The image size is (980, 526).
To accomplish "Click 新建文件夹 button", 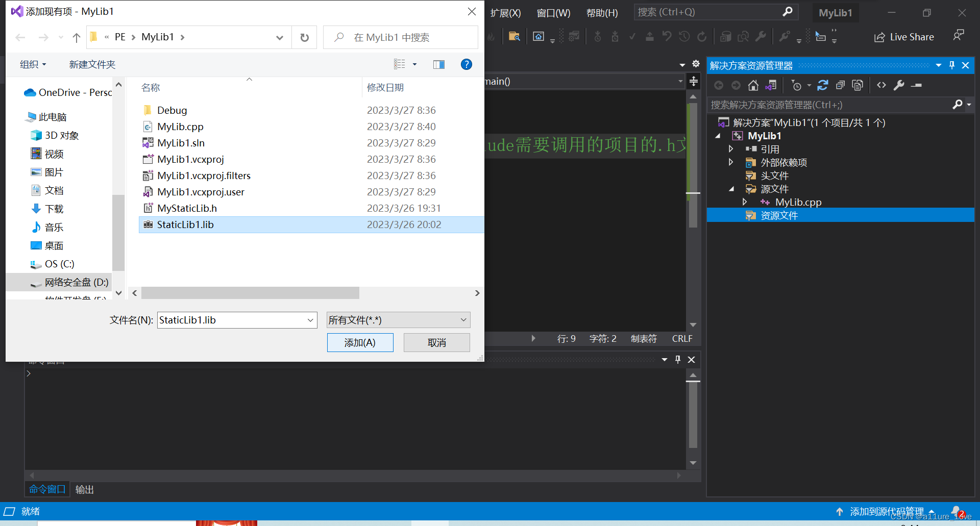I will point(92,64).
